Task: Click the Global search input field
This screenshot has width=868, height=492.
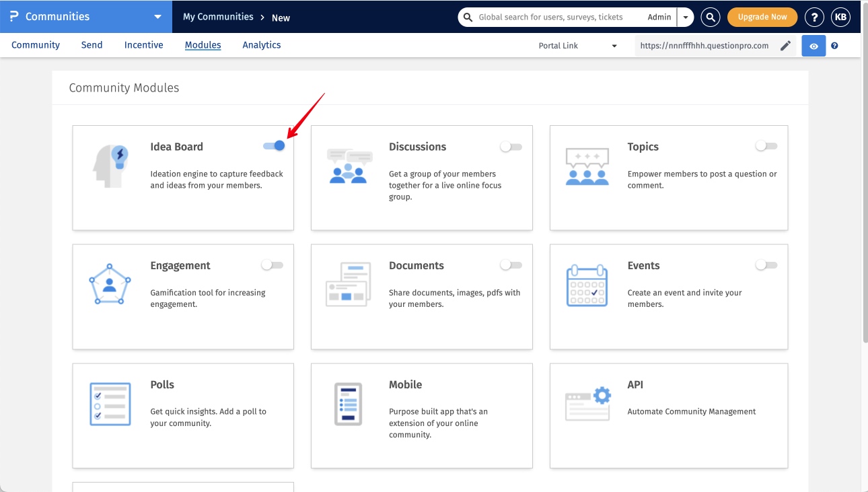Action: tap(550, 17)
